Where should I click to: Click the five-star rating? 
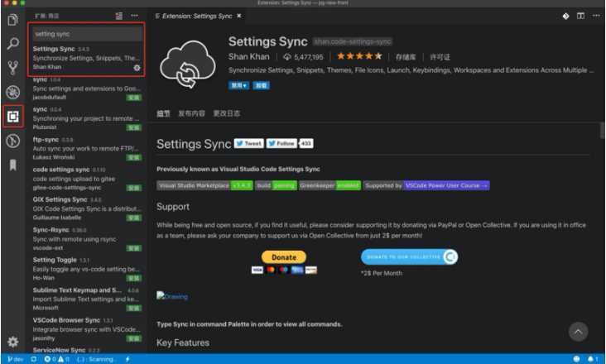(x=359, y=56)
